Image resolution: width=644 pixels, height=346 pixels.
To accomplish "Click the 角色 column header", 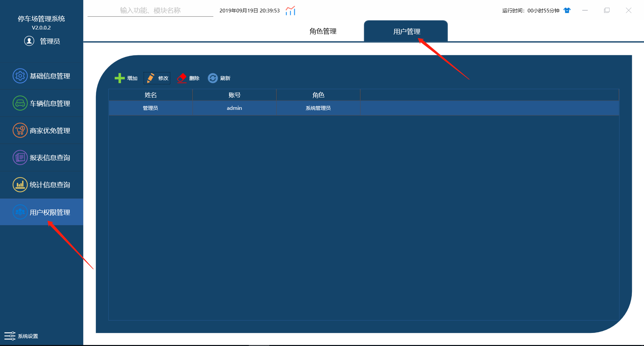I will [318, 95].
